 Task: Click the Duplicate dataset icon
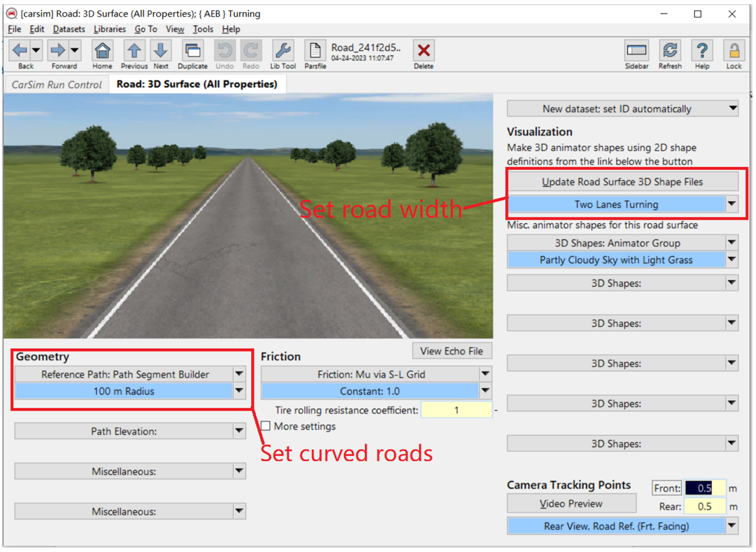193,51
